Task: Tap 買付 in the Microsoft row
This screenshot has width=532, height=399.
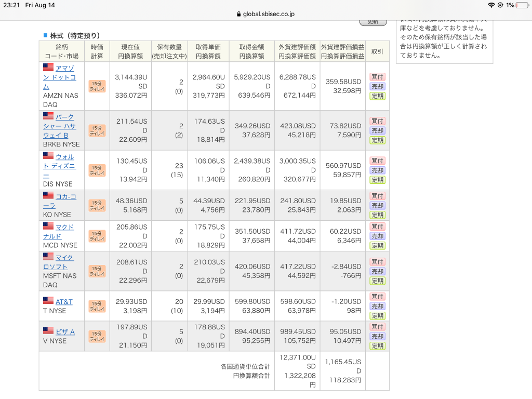Action: point(377,262)
